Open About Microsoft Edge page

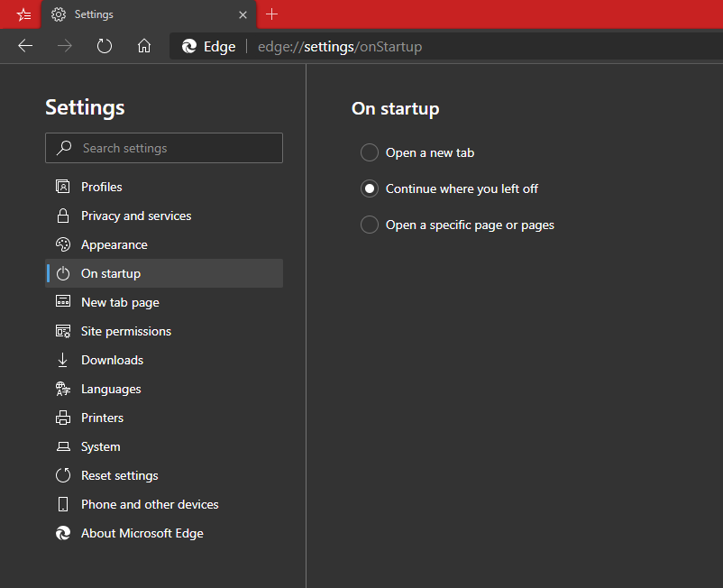point(142,533)
